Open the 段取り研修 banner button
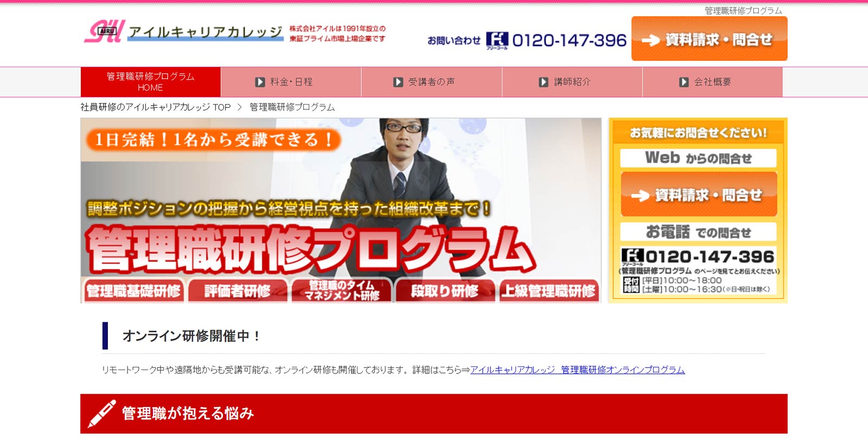This screenshot has width=868, height=439. (444, 290)
